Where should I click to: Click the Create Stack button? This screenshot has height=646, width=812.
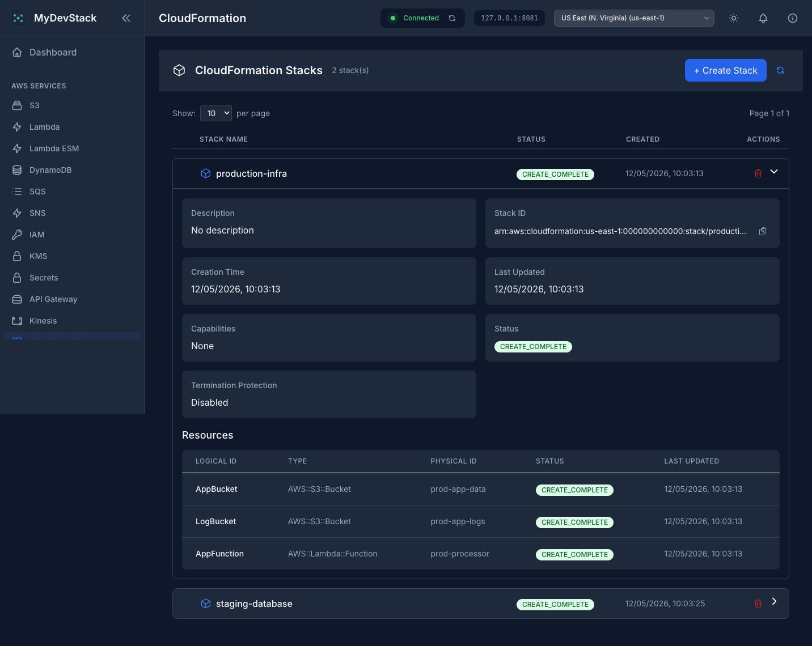click(x=726, y=70)
